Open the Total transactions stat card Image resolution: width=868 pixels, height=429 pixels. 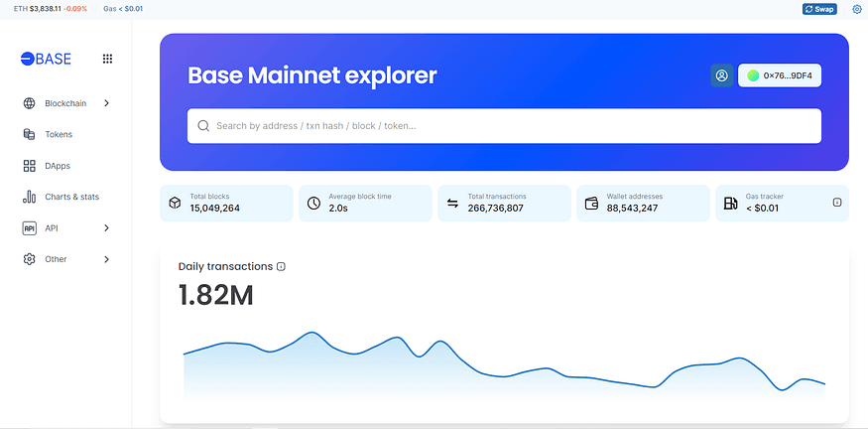click(x=504, y=204)
